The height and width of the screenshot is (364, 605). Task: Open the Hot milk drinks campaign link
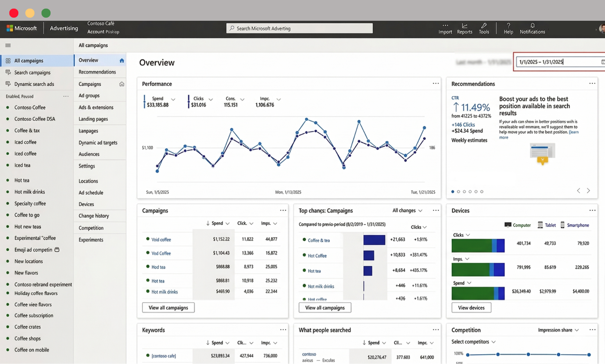pyautogui.click(x=164, y=292)
